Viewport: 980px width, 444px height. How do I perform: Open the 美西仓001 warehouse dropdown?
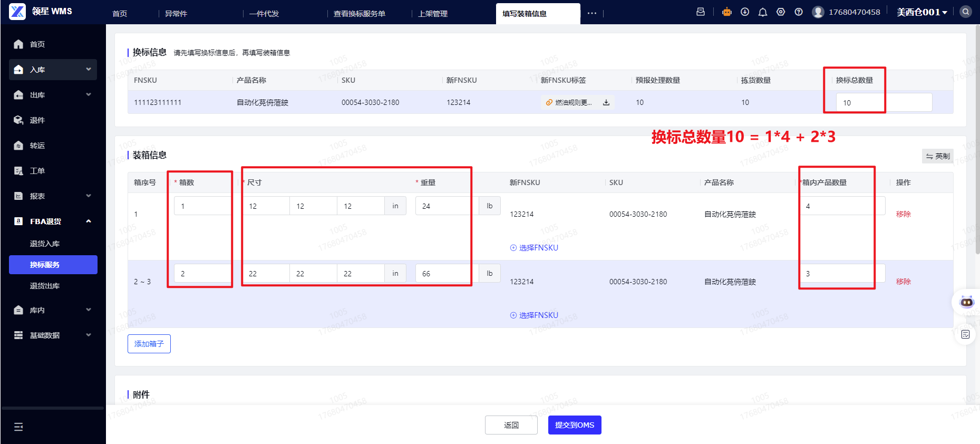coord(922,12)
